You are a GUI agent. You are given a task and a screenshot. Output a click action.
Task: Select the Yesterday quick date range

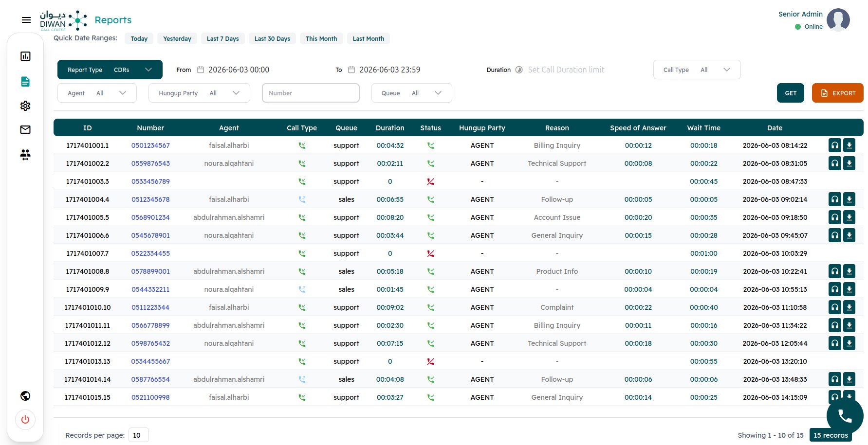(x=177, y=38)
